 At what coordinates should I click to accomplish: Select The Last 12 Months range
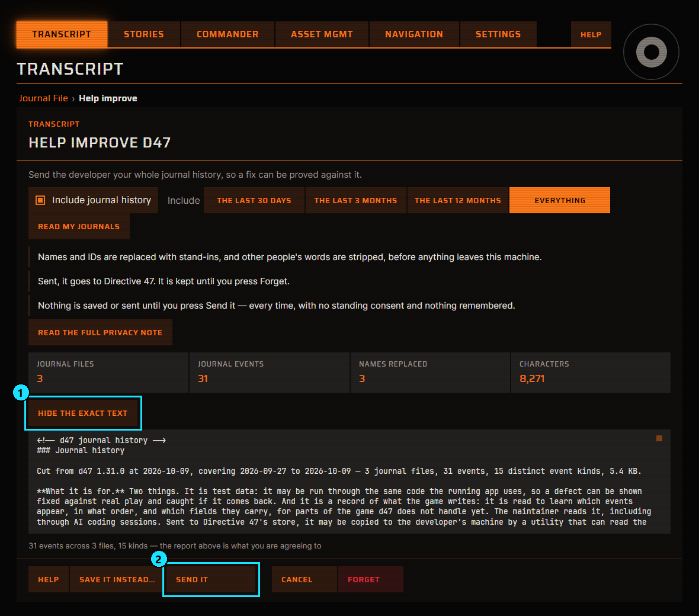457,200
